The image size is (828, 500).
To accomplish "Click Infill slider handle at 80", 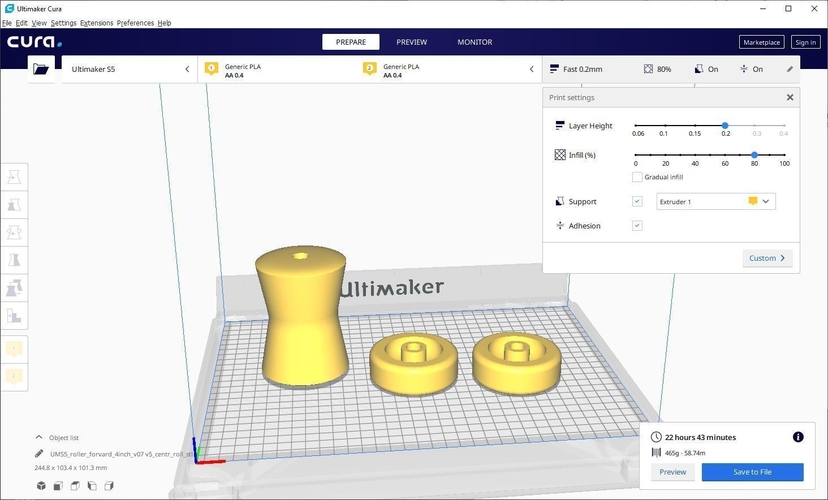I will 755,155.
